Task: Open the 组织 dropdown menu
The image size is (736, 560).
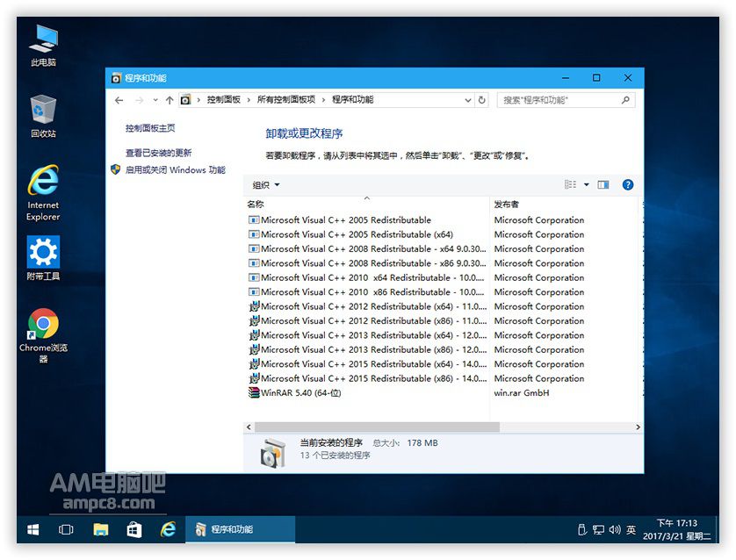Action: tap(266, 185)
